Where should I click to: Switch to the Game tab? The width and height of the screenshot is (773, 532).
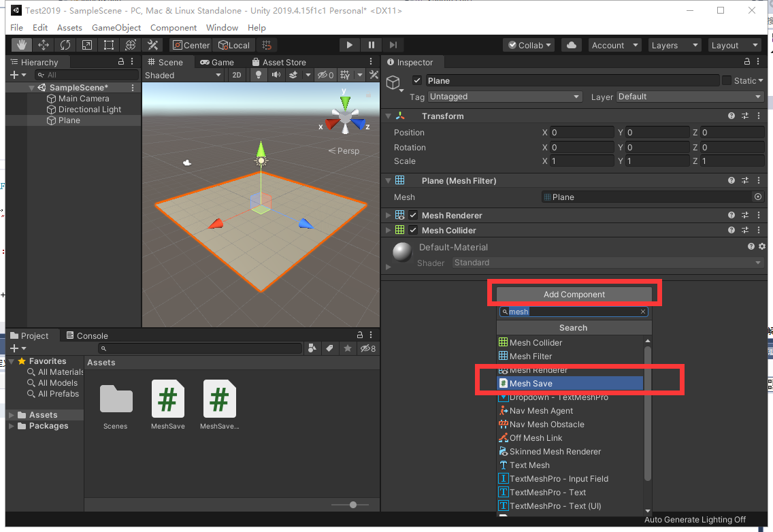[x=217, y=62]
